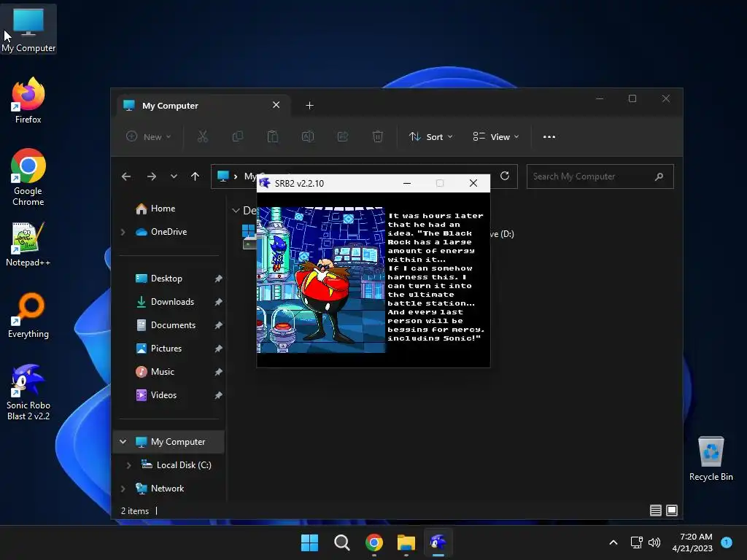
Task: Launch Everything search desktop shortcut
Action: (x=28, y=315)
